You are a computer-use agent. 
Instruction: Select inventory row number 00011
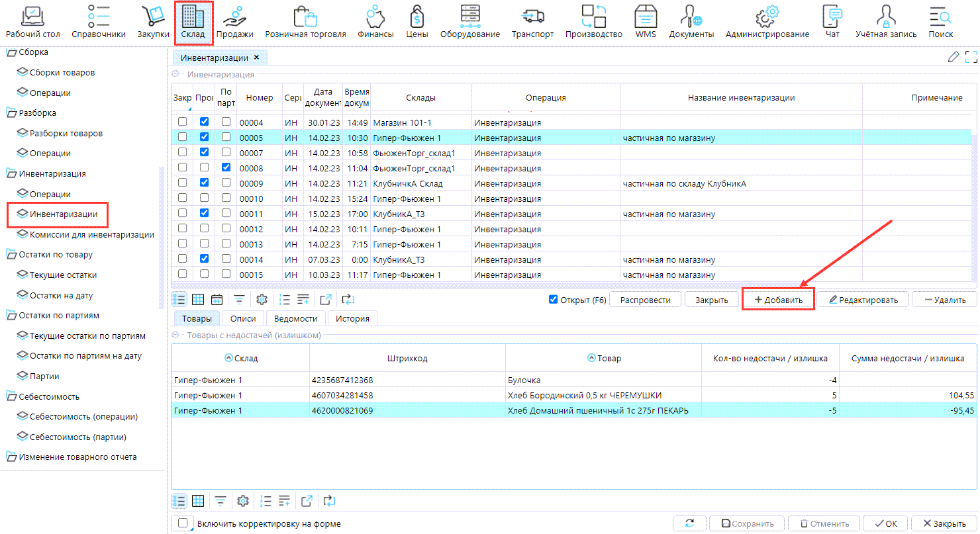[x=251, y=214]
